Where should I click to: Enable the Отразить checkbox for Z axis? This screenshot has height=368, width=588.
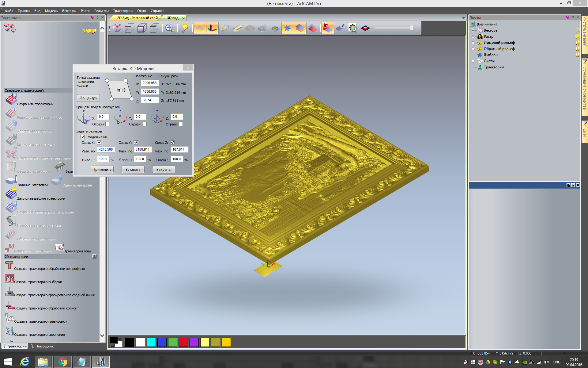(x=181, y=124)
